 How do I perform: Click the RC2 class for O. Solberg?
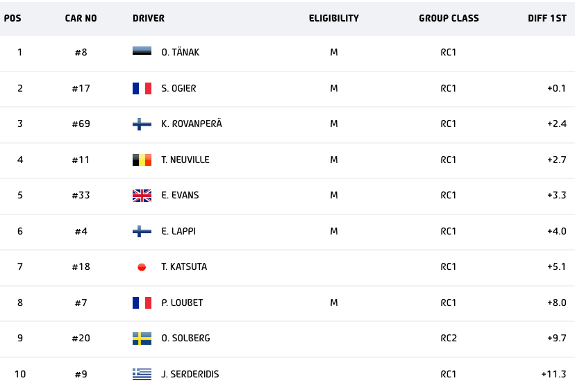pyautogui.click(x=449, y=339)
